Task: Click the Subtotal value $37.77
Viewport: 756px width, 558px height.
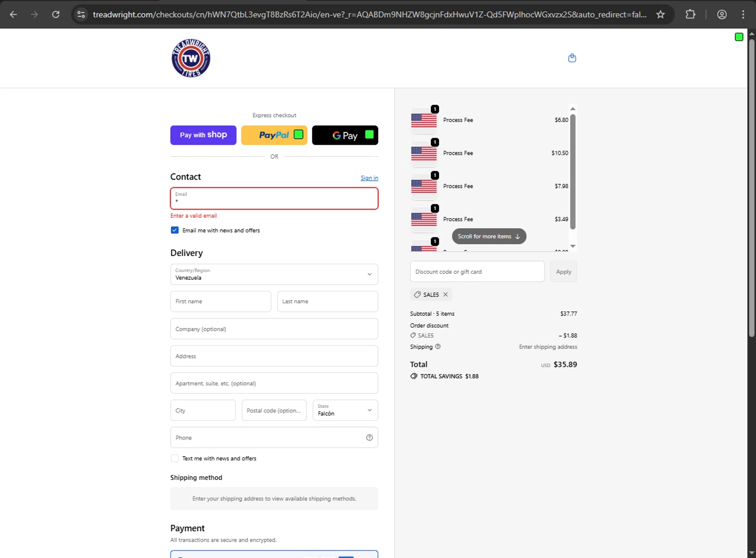Action: click(x=569, y=314)
